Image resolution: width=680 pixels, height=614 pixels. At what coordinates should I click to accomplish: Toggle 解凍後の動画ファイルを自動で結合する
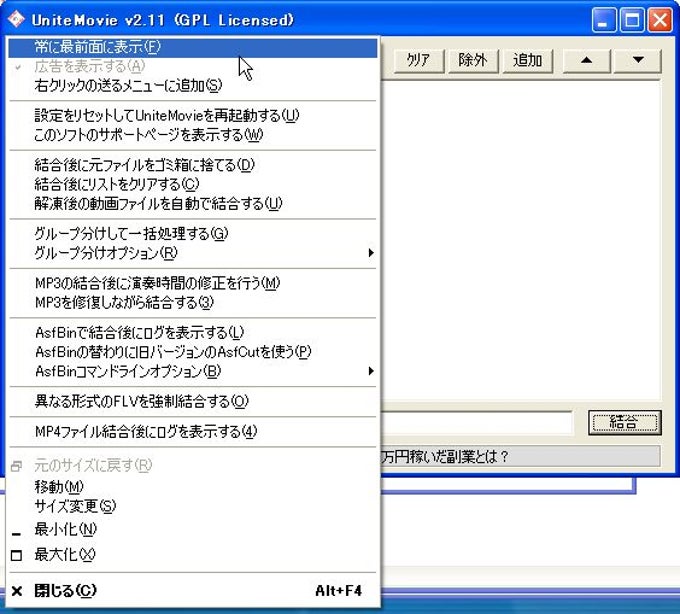[x=193, y=203]
